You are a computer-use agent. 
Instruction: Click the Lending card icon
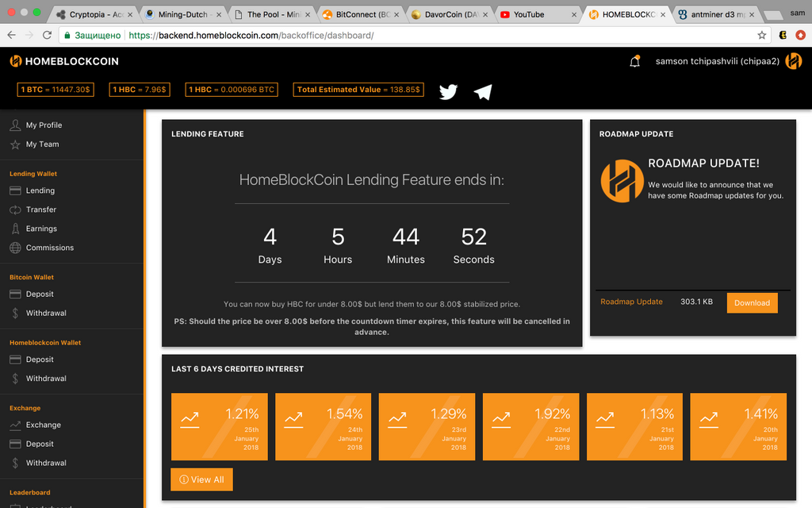[x=16, y=190]
